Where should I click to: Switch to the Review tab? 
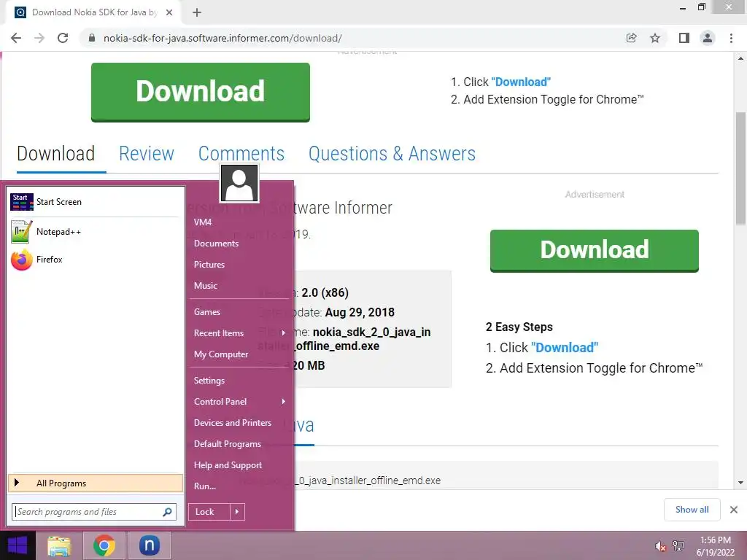click(x=146, y=153)
